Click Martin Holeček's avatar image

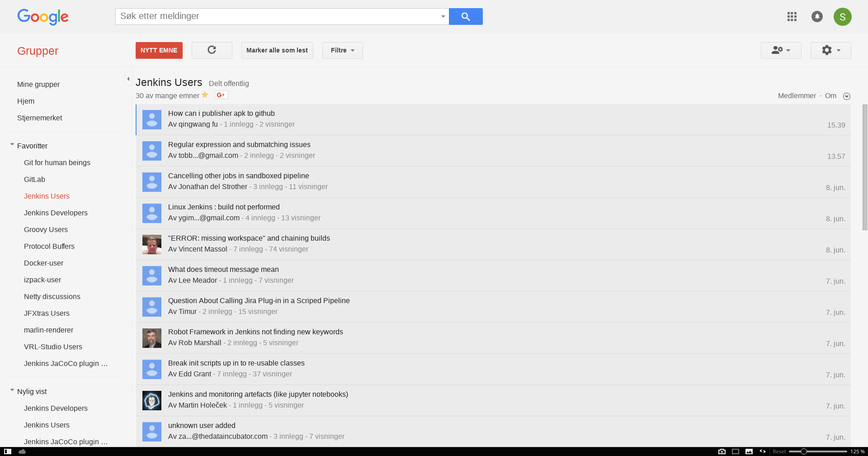point(152,400)
